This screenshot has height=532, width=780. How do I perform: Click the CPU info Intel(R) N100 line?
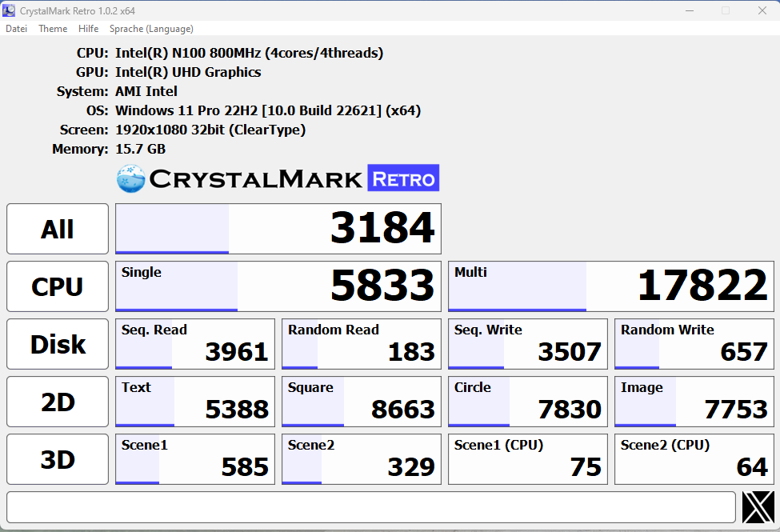click(250, 53)
